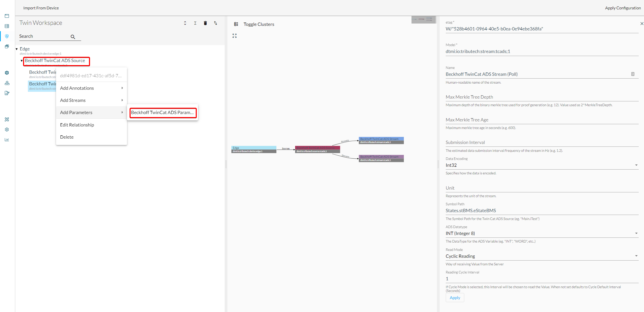This screenshot has height=312, width=644.
Task: Click the context menu ID ddf4981d-ed17...
Action: 91,76
